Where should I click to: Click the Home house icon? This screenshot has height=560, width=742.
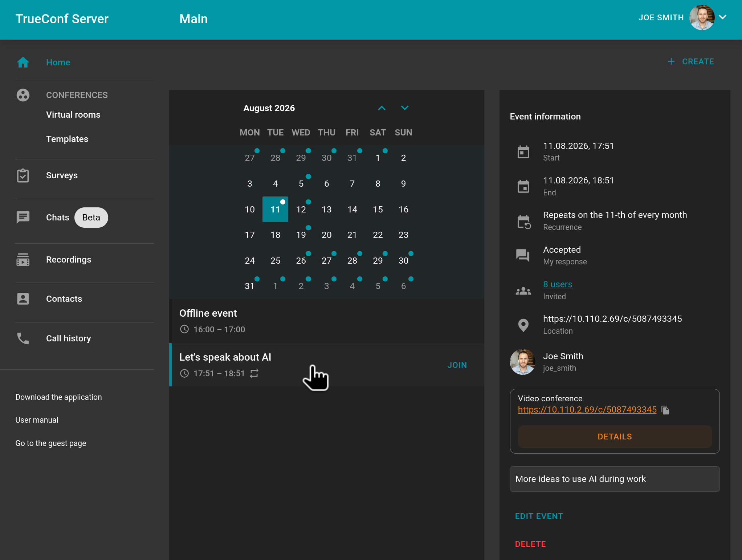coord(23,62)
